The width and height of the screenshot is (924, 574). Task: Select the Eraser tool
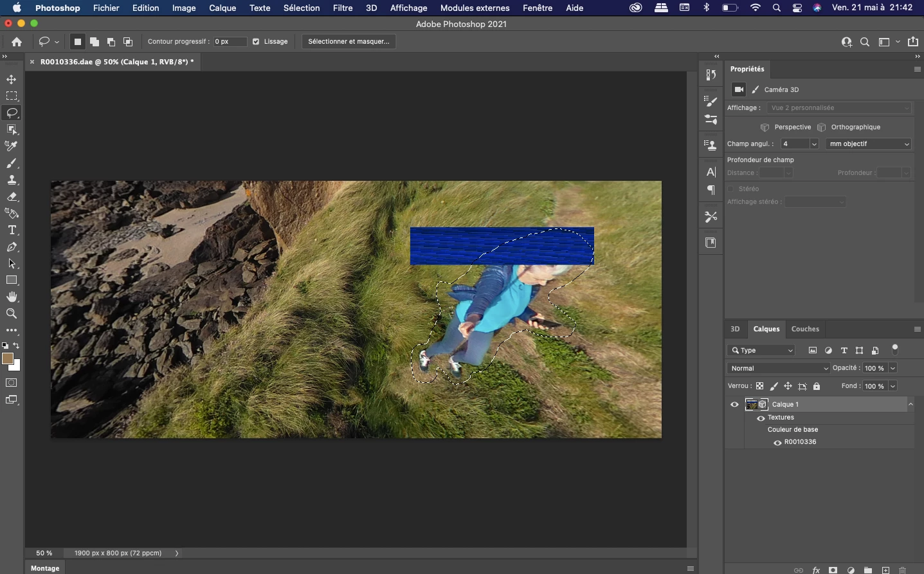(12, 197)
